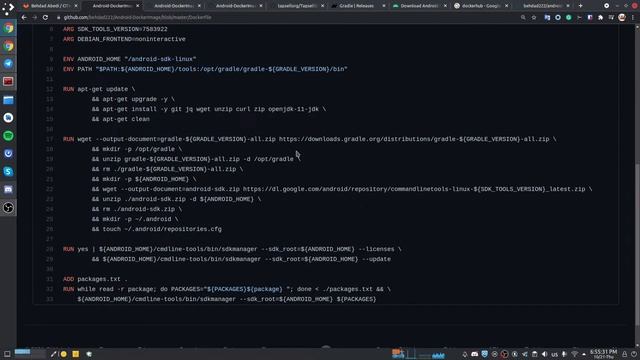
Task: Switch to the Gradle | Releases tab
Action: (358, 6)
